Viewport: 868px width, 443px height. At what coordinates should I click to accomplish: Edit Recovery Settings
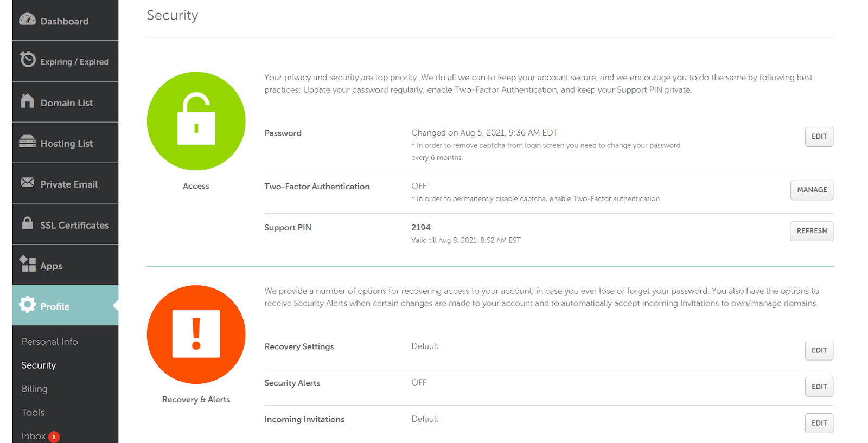pos(819,350)
